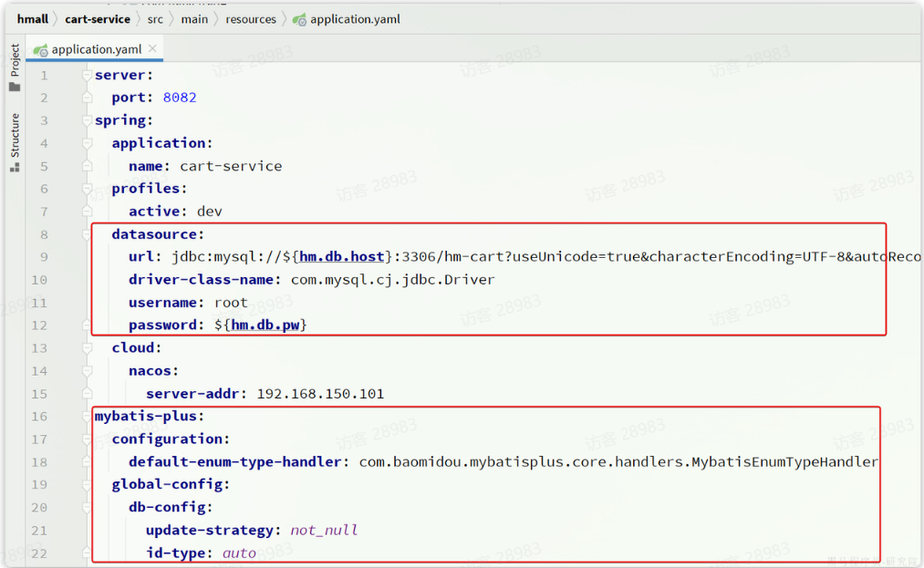Click the cloud key
Image resolution: width=924 pixels, height=568 pixels.
132,348
